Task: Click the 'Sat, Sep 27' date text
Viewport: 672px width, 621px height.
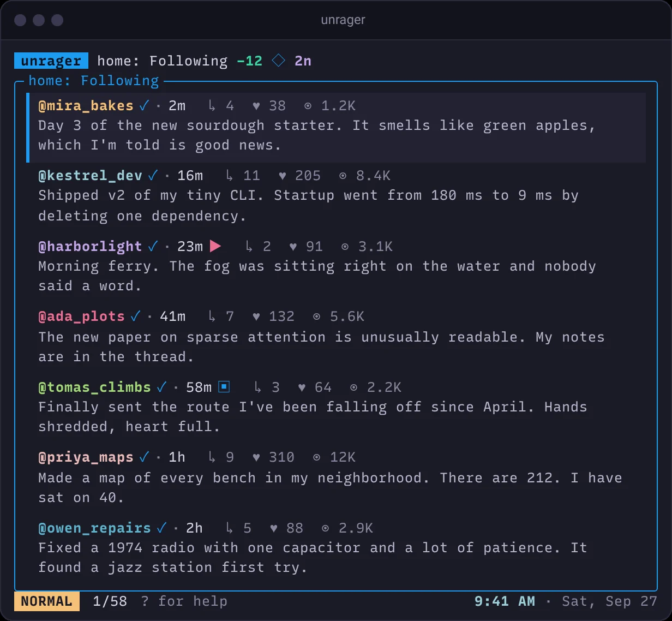Action: (609, 601)
